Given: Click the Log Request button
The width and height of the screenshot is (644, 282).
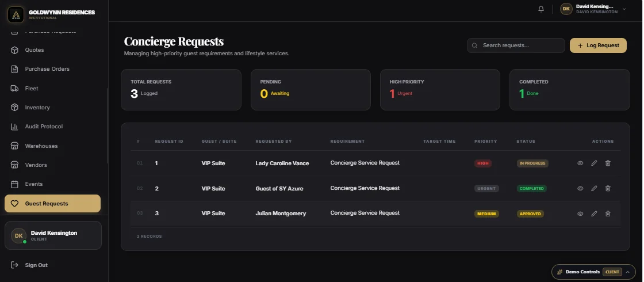Looking at the screenshot, I should pyautogui.click(x=598, y=45).
